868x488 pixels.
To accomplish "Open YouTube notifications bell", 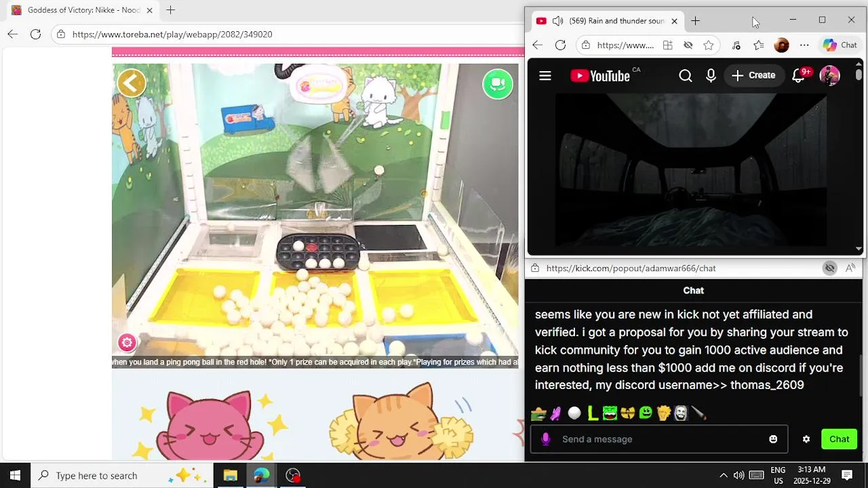I will tap(799, 76).
